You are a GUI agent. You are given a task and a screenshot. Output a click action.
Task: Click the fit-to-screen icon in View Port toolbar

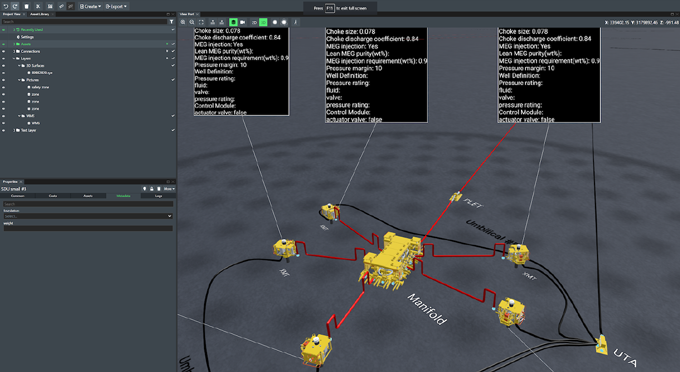(x=201, y=22)
